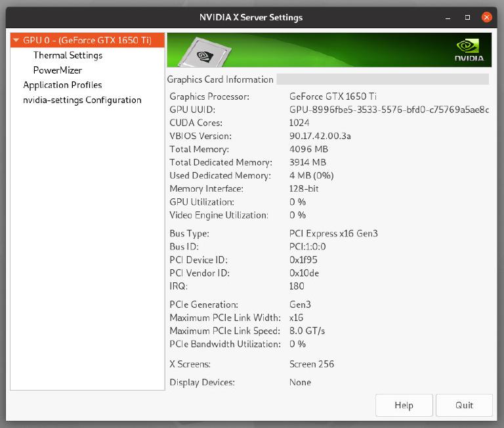
Task: Click the X Screens value Screen 256
Action: click(312, 364)
